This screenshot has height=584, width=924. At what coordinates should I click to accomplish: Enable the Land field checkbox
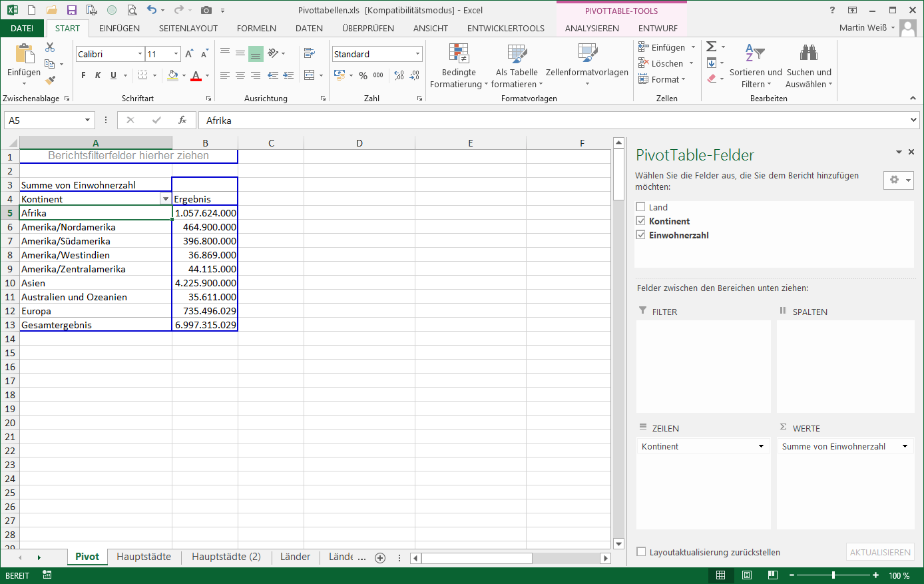(x=640, y=206)
